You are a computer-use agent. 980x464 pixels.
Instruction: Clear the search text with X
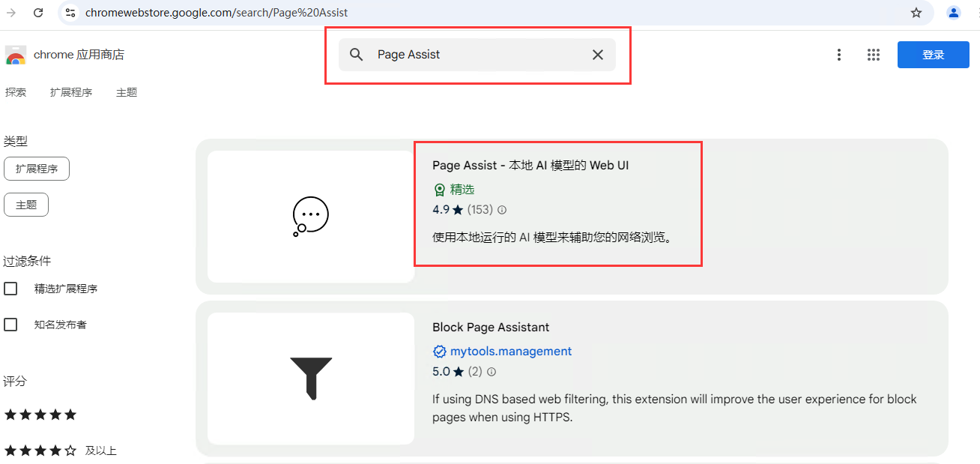pos(597,55)
